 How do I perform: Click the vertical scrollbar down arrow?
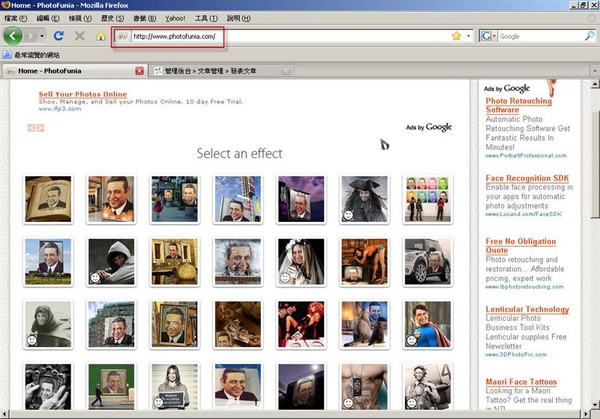595,405
